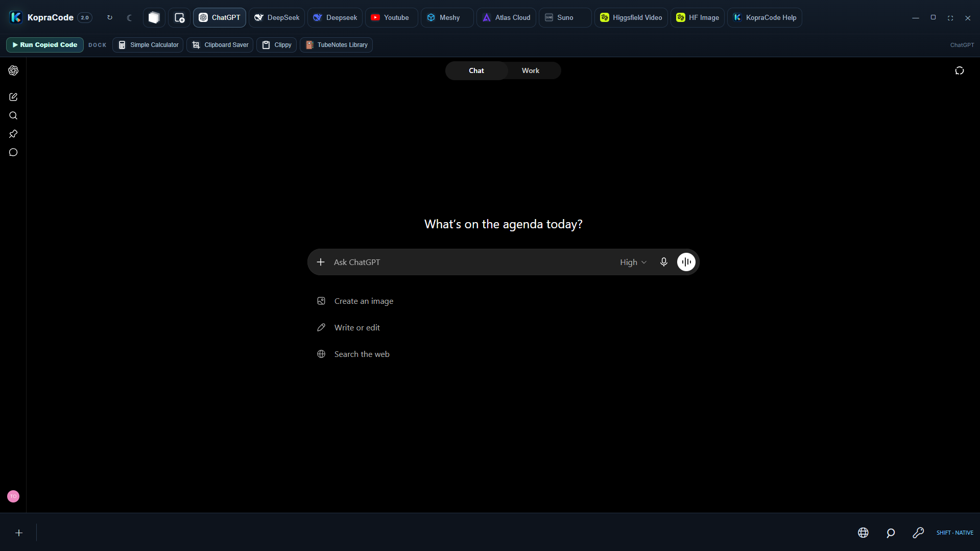Choose Search the web suggestion
This screenshot has width=980, height=551.
(353, 354)
